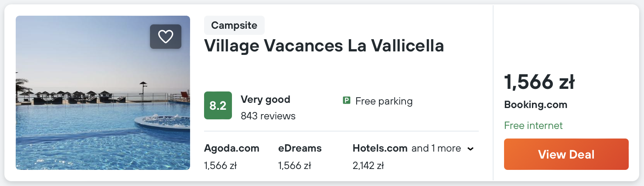Viewport: 644px width, 186px height.
Task: Open the 843 reviews link
Action: [x=268, y=116]
